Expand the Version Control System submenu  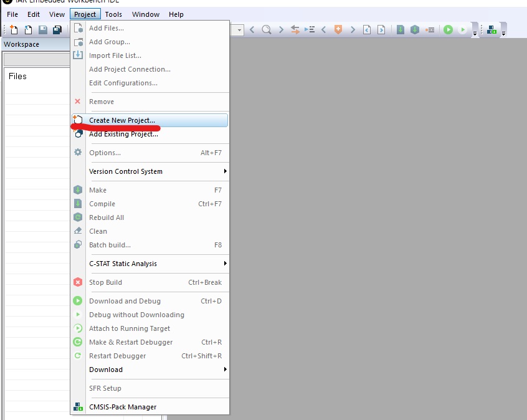tap(150, 171)
